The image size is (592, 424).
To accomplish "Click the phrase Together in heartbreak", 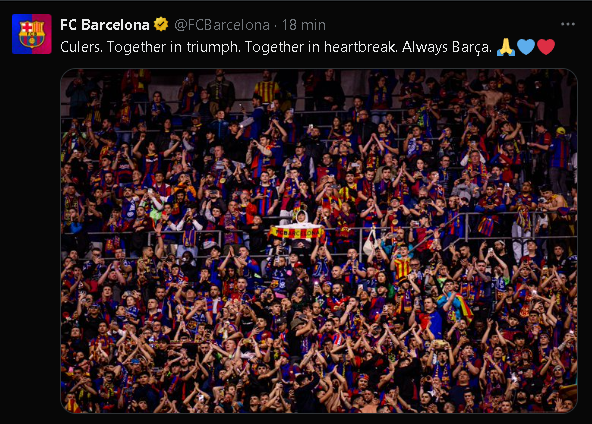I will (x=321, y=47).
